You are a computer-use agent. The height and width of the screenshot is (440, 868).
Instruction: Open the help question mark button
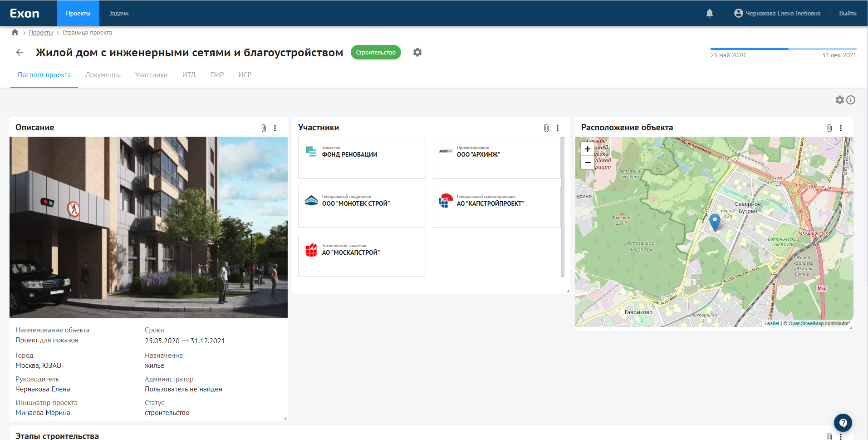843,423
